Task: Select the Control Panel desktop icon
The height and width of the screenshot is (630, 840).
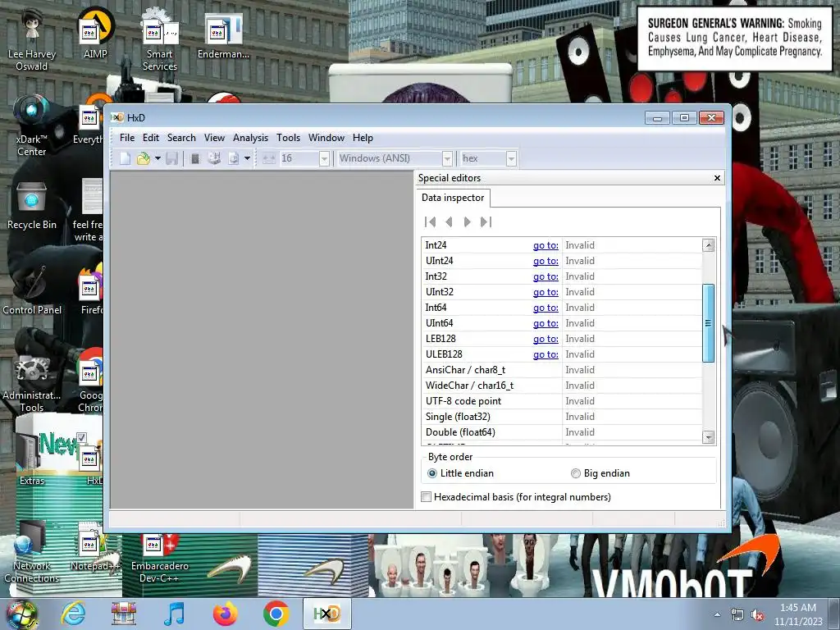Action: (32, 290)
